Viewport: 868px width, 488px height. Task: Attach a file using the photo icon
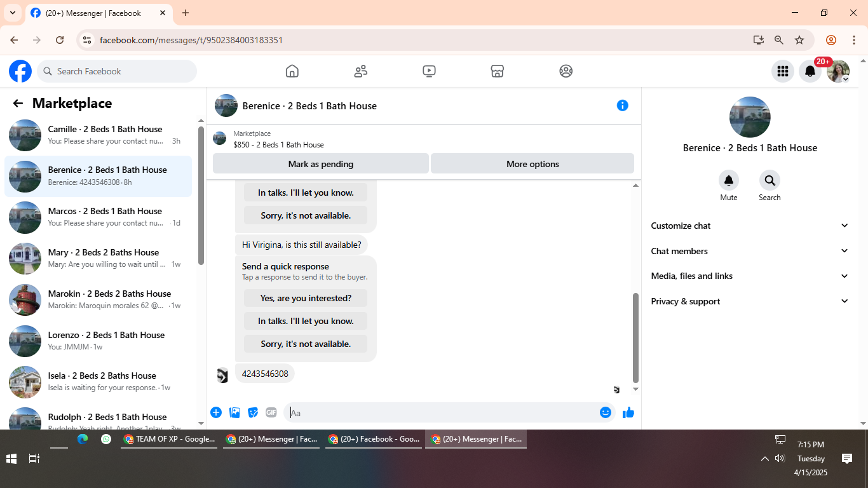point(234,412)
